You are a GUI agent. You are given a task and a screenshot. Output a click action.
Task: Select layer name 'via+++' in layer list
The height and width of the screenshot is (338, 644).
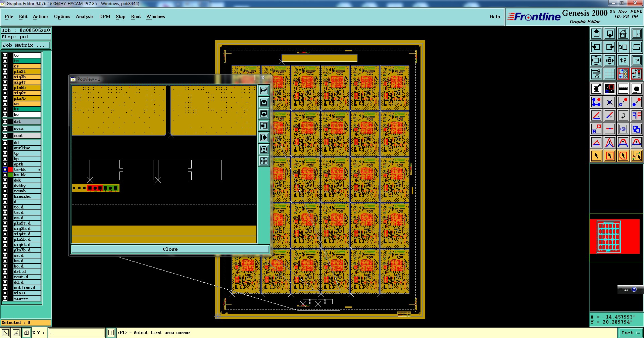coord(27,298)
